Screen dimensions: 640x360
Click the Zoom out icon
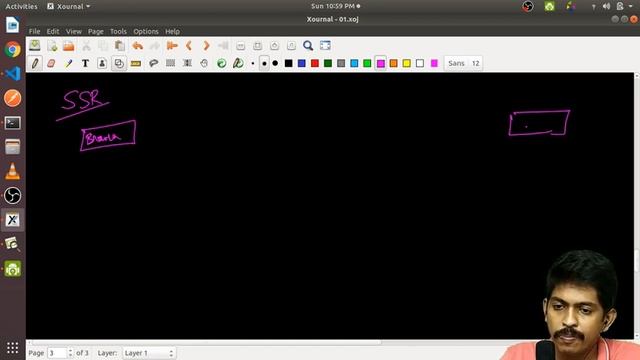click(240, 46)
